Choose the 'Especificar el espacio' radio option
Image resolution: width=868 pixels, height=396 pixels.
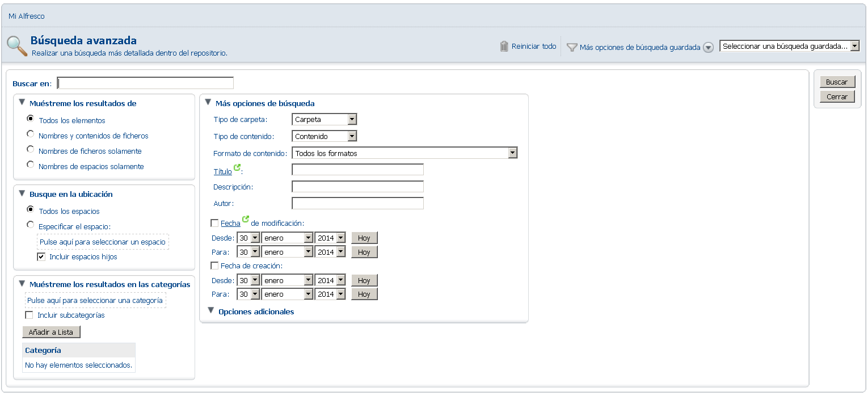pyautogui.click(x=31, y=225)
